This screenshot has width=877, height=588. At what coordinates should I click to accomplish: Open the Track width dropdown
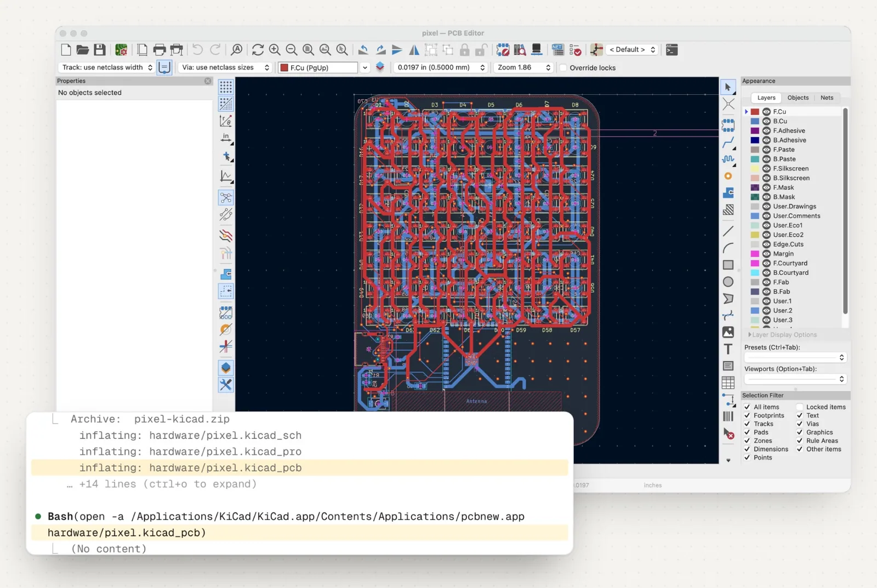pyautogui.click(x=106, y=67)
